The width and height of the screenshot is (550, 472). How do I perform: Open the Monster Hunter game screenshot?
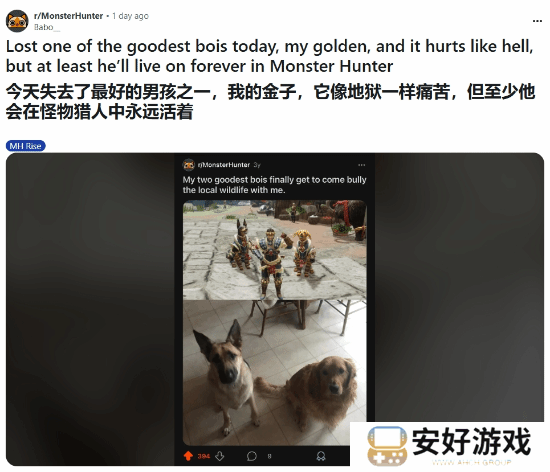275,250
